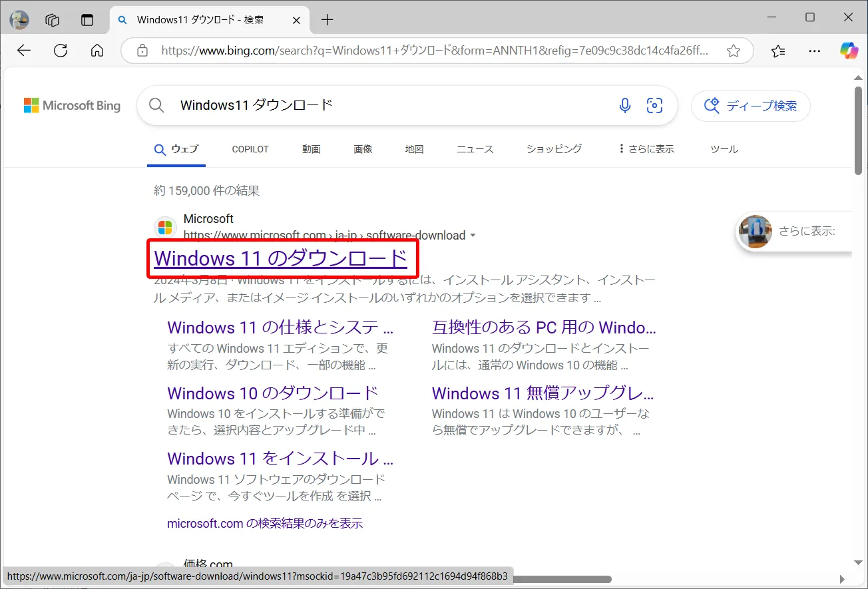Open 互換性のある PC 用の Windo... link

point(544,327)
